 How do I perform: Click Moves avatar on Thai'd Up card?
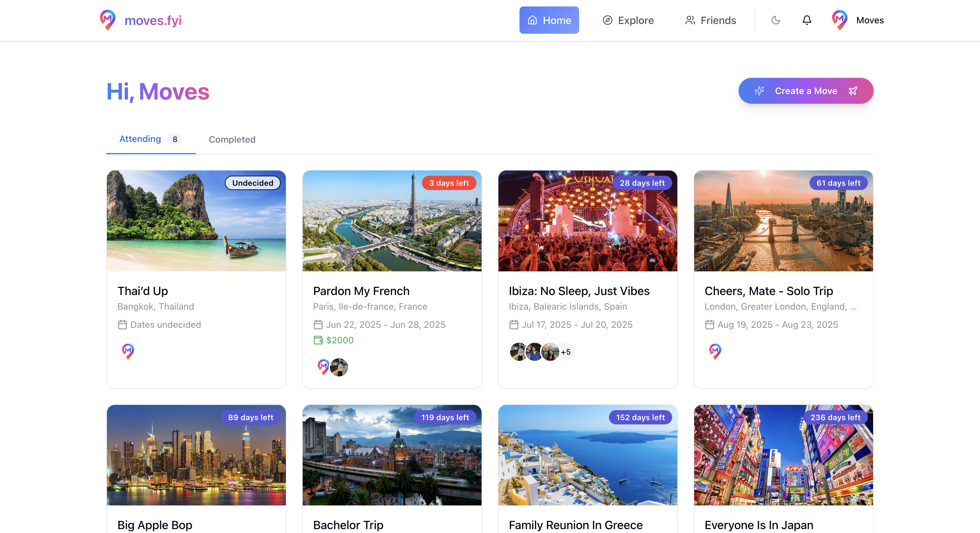point(128,351)
